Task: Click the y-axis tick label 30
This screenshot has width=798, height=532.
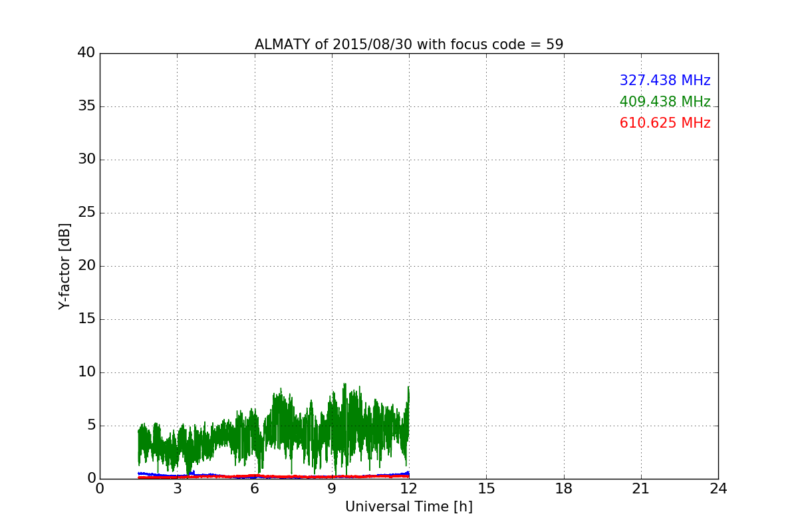Action: [x=86, y=160]
